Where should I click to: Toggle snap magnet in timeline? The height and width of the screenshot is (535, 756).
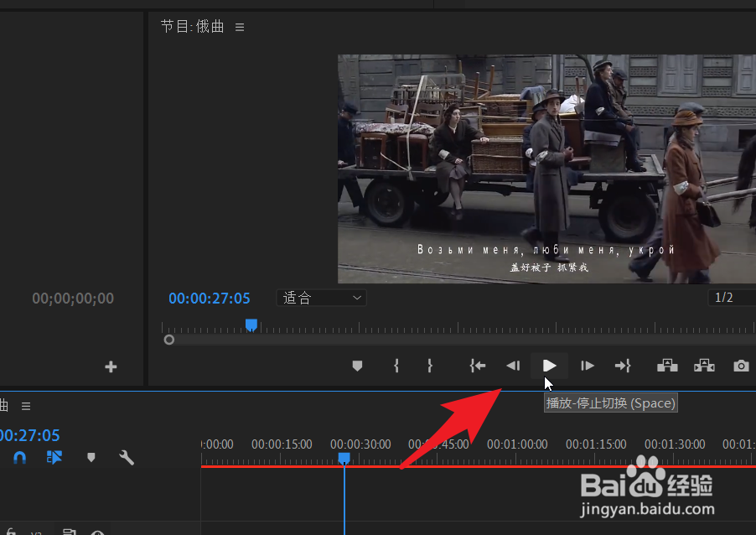click(x=20, y=457)
